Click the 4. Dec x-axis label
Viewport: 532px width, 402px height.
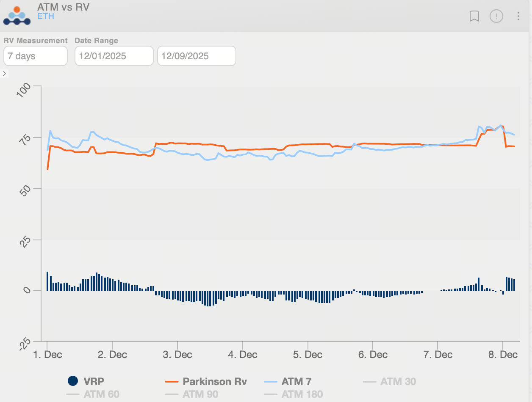tap(243, 355)
